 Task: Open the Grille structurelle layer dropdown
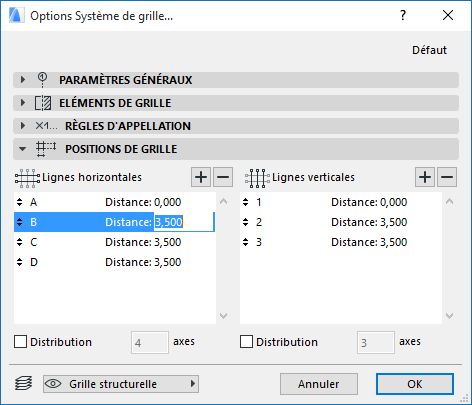(x=121, y=384)
